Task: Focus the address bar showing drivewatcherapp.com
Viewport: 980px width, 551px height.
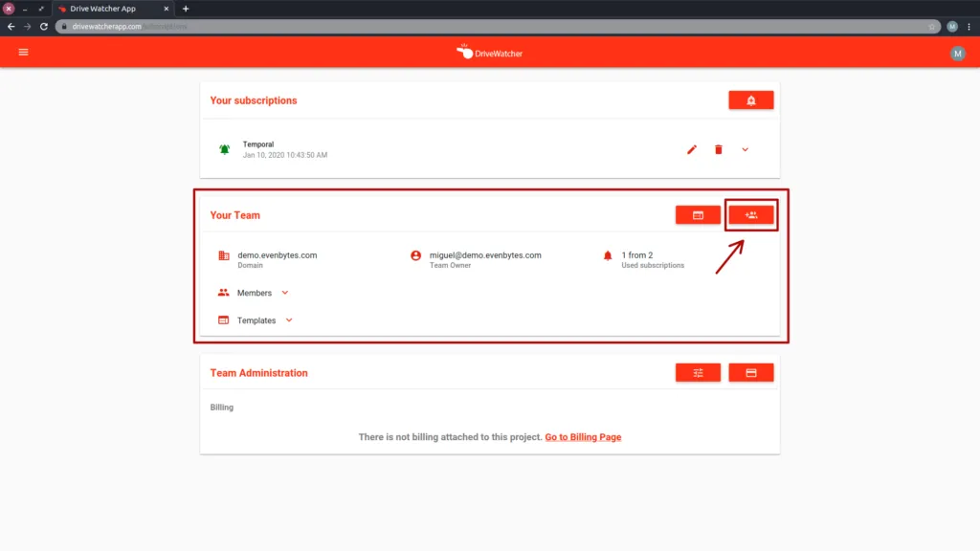Action: pos(498,26)
